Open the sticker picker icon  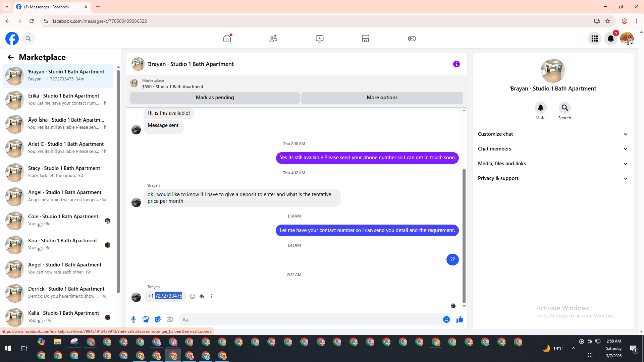pyautogui.click(x=158, y=319)
